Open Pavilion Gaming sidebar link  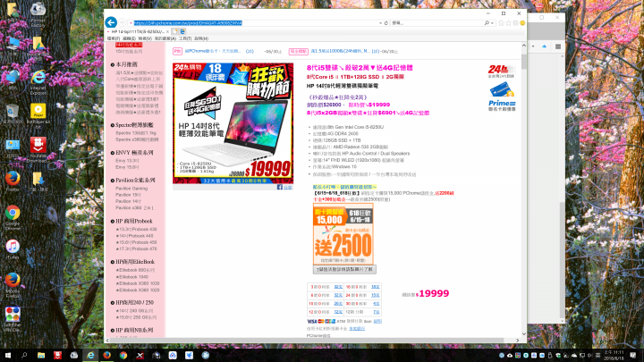131,189
